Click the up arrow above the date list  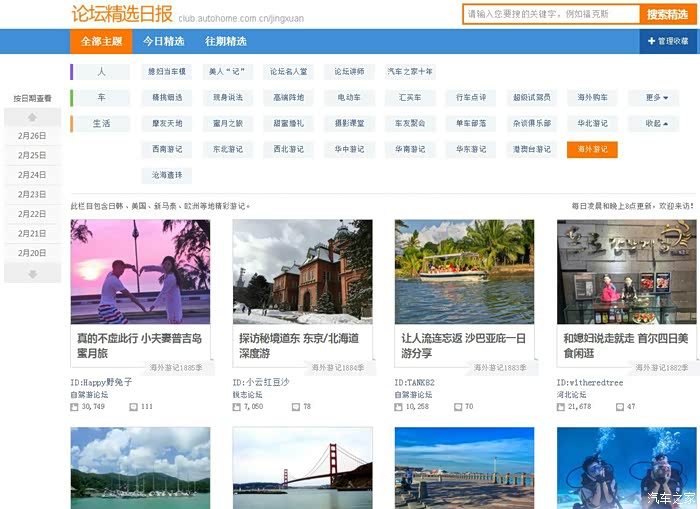[x=32, y=117]
